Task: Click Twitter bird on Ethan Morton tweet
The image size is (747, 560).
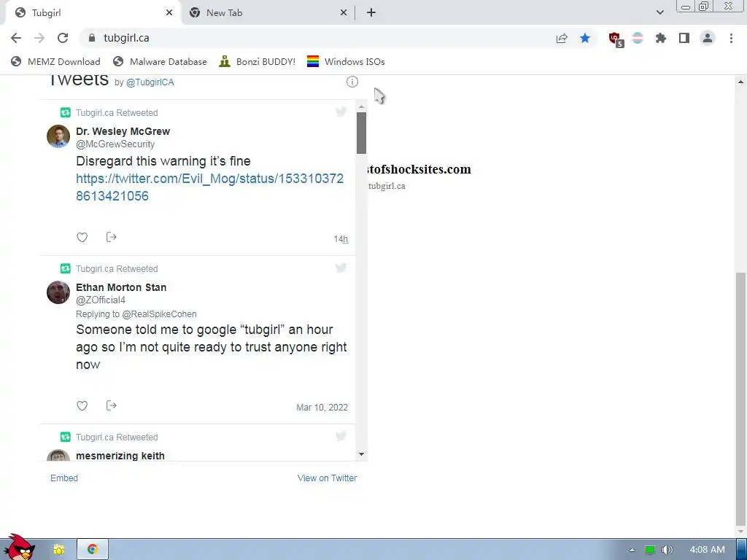Action: point(341,268)
